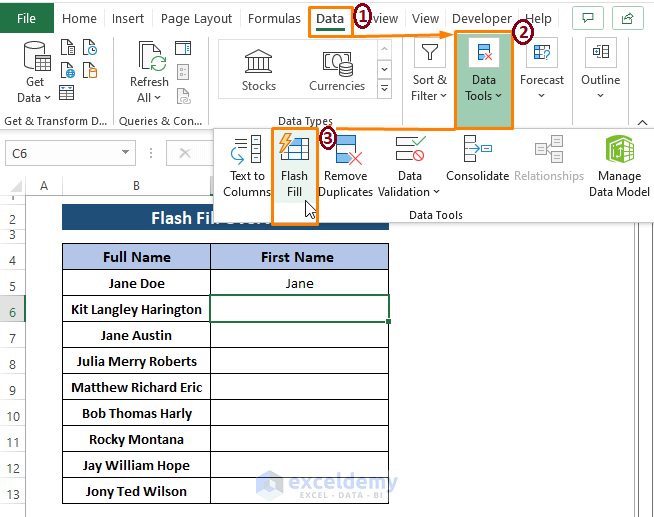654x517 pixels.
Task: Click cell Rocky Montana
Action: pyautogui.click(x=136, y=439)
